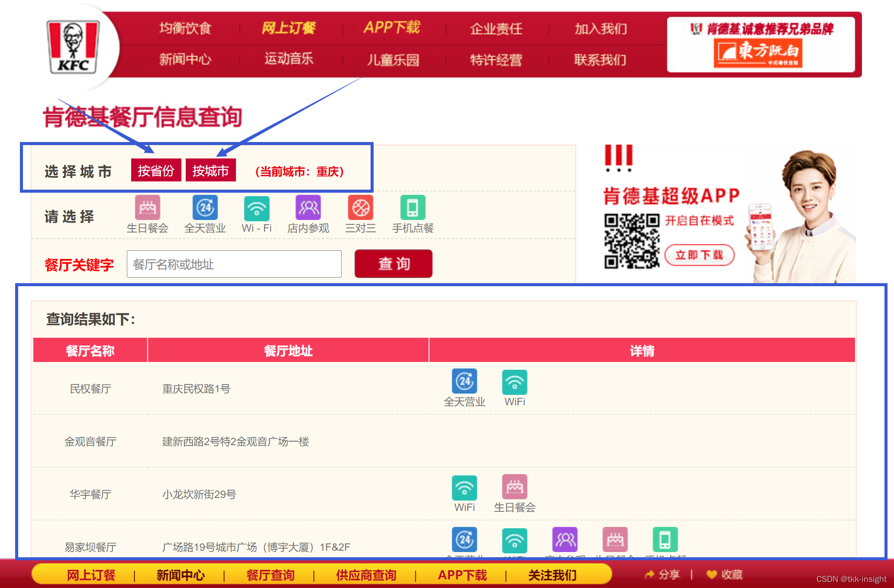Open the 按省份 province selector
Screen dimensions: 894x588
tap(156, 171)
